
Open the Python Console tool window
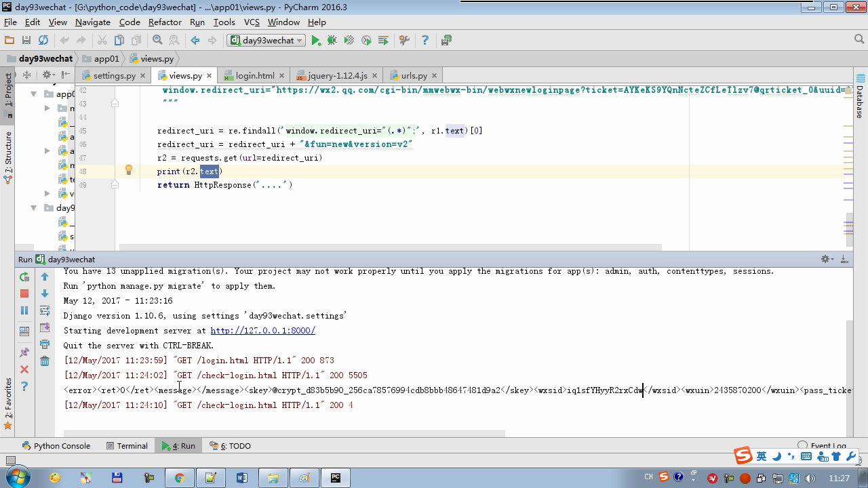point(56,446)
